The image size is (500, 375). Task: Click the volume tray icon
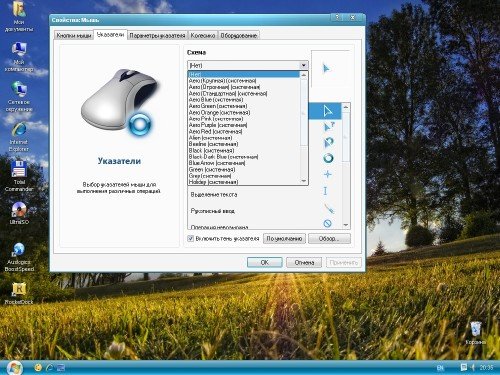tap(473, 367)
